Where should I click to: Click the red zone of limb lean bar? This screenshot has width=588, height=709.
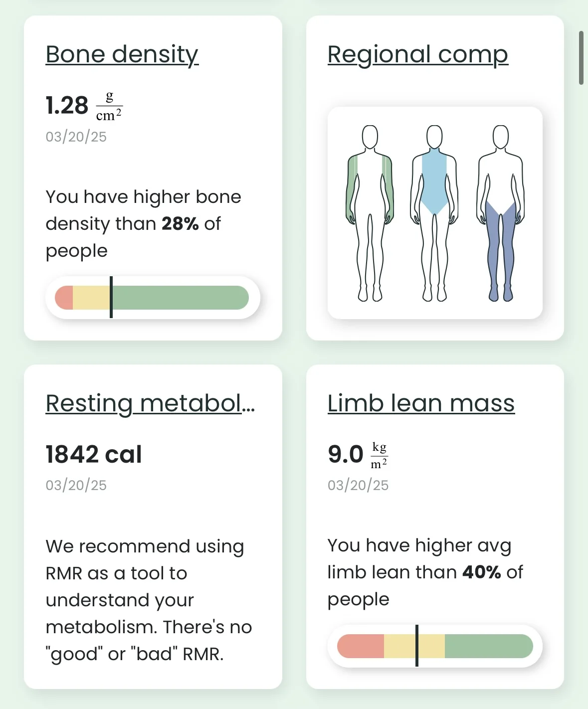tap(361, 646)
